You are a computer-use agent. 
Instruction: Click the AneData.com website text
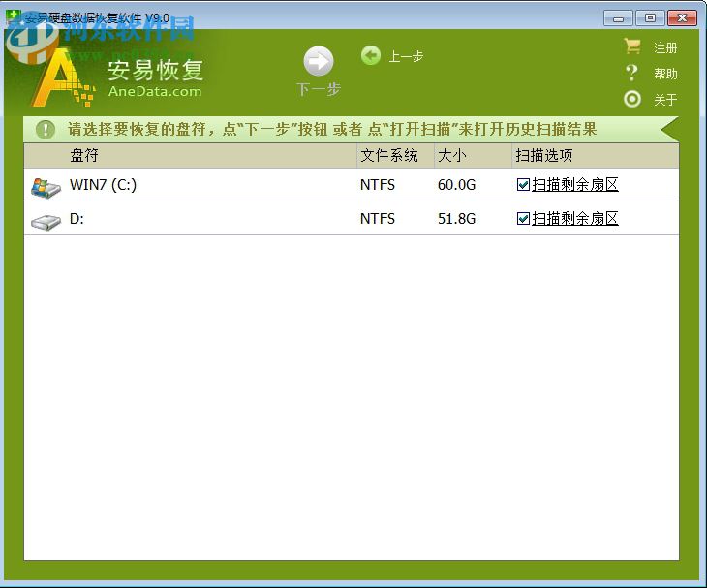click(x=155, y=91)
